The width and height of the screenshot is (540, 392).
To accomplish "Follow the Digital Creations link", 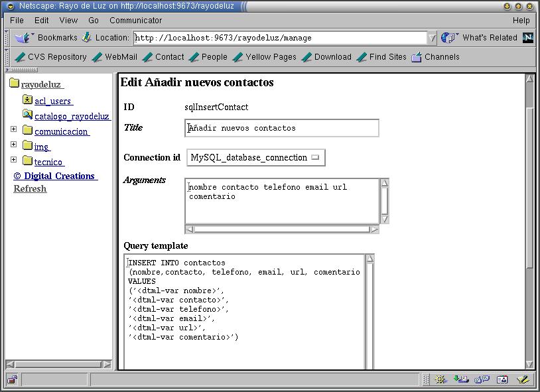I will pos(56,176).
